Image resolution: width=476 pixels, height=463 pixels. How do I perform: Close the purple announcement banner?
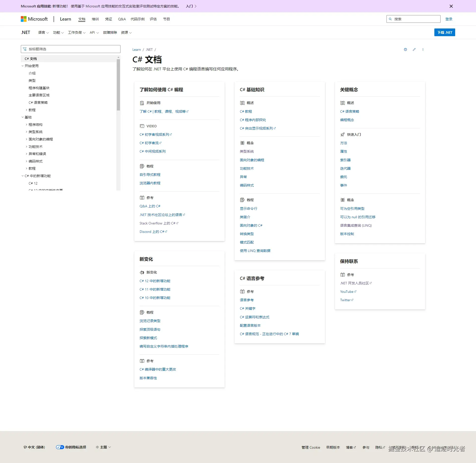pos(451,6)
